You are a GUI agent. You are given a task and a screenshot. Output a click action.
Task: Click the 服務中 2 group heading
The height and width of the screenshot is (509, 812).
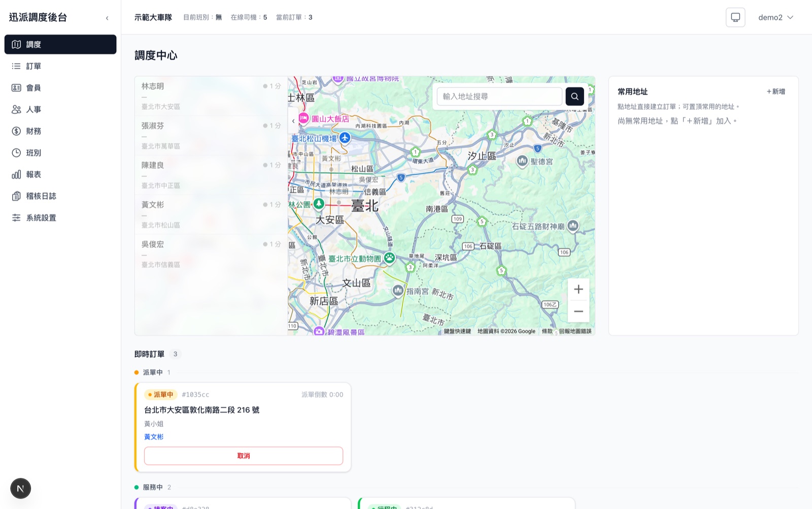(x=152, y=487)
